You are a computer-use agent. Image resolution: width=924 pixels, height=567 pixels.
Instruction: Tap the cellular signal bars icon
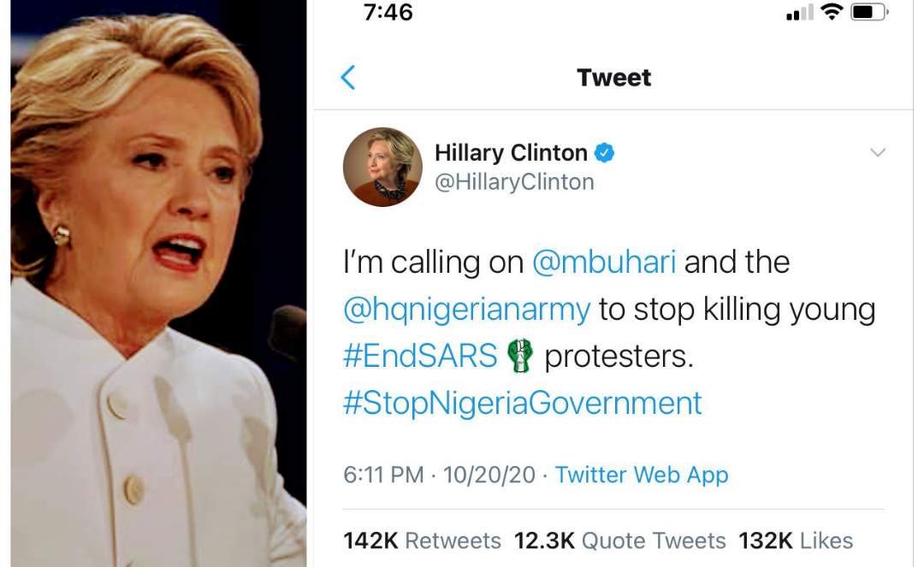(x=800, y=12)
